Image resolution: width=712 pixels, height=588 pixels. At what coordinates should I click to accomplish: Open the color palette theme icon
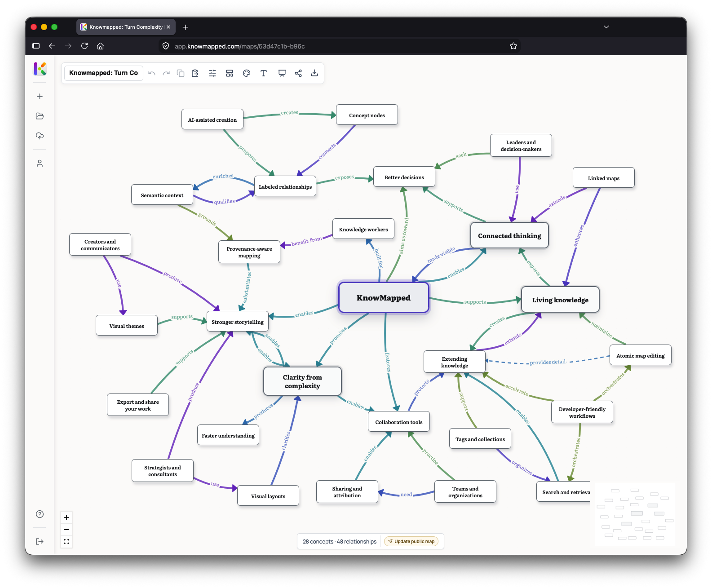click(247, 73)
